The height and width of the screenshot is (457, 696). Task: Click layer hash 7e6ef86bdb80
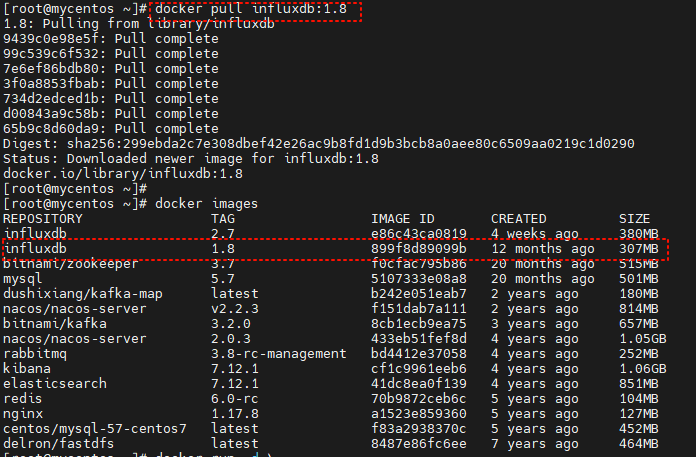(x=51, y=69)
